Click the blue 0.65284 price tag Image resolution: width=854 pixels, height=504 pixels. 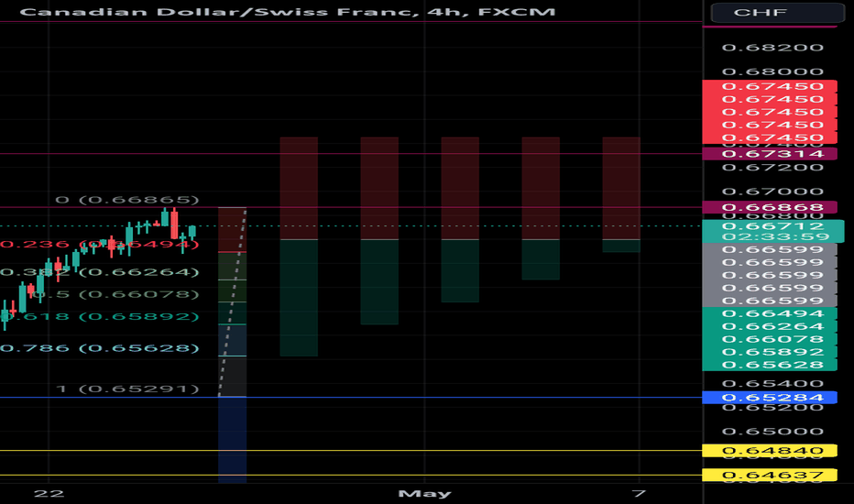(770, 398)
